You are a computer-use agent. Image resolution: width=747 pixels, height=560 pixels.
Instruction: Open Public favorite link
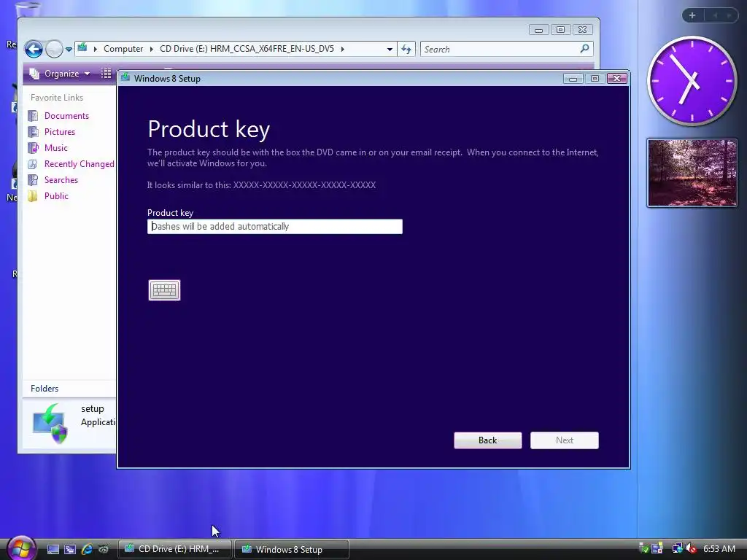pos(56,195)
